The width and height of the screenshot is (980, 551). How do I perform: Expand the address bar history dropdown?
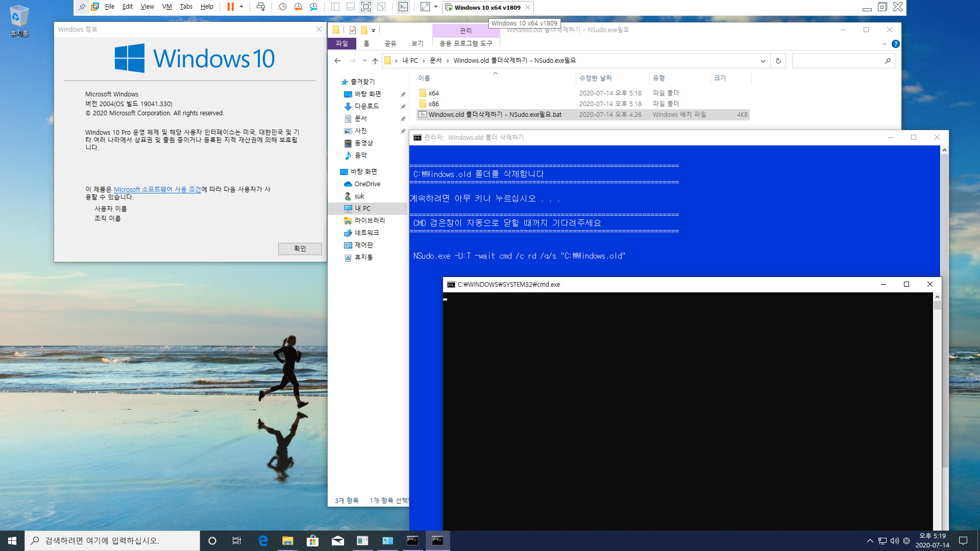coord(763,61)
